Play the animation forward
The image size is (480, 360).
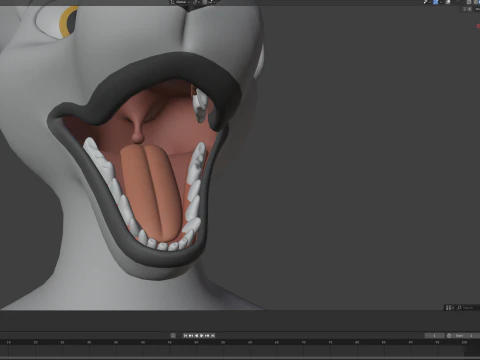click(x=202, y=336)
